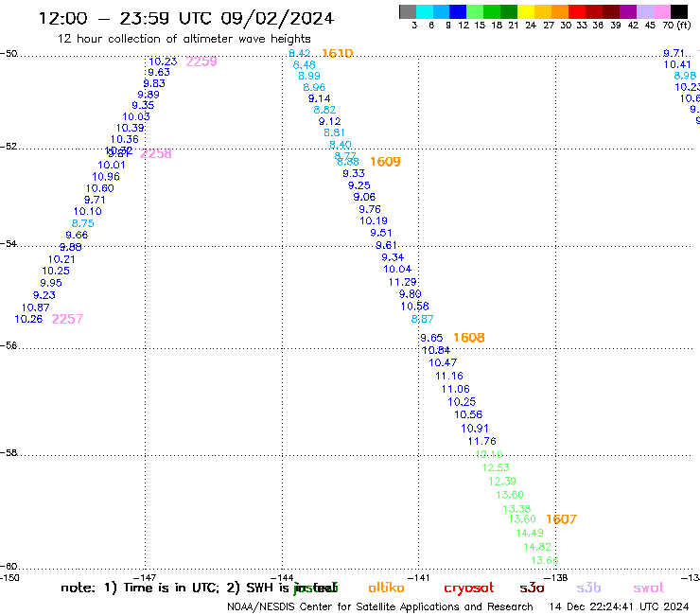Click the wave height value 14.82
The image size is (700, 615).
537,547
